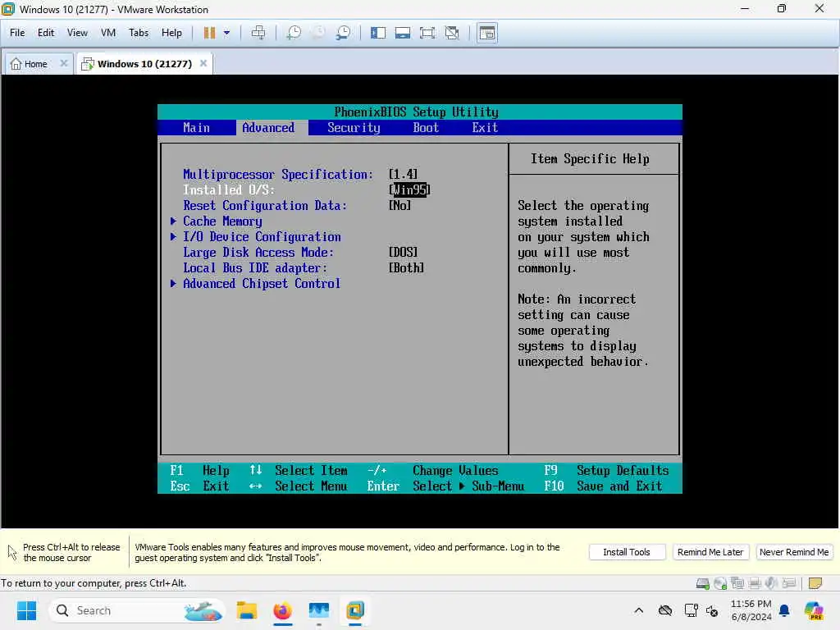Screen dimensions: 840x630
Task: Close the Windows 10 (21277) tab
Action: (203, 63)
